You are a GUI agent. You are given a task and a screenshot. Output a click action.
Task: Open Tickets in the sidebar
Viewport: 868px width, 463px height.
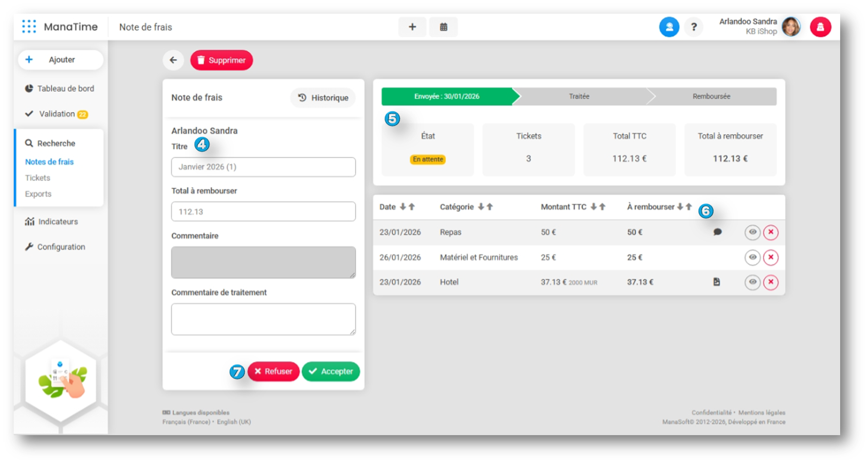click(38, 177)
